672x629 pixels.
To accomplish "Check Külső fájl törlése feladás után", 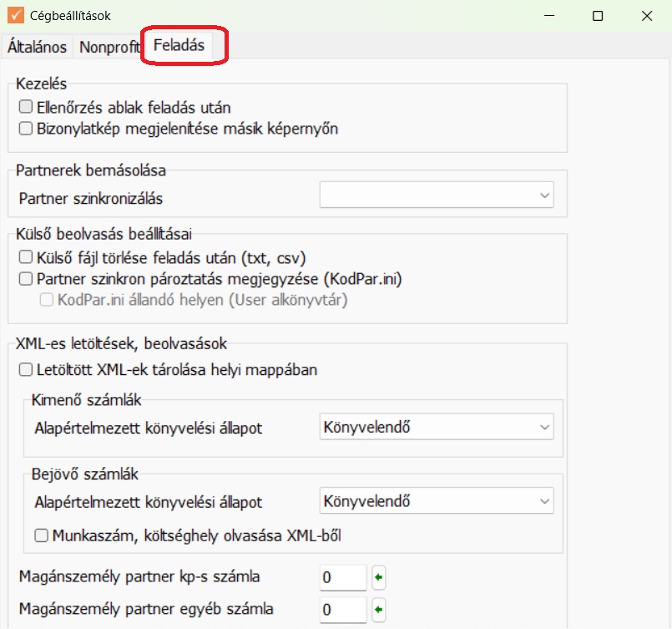I will coord(25,257).
